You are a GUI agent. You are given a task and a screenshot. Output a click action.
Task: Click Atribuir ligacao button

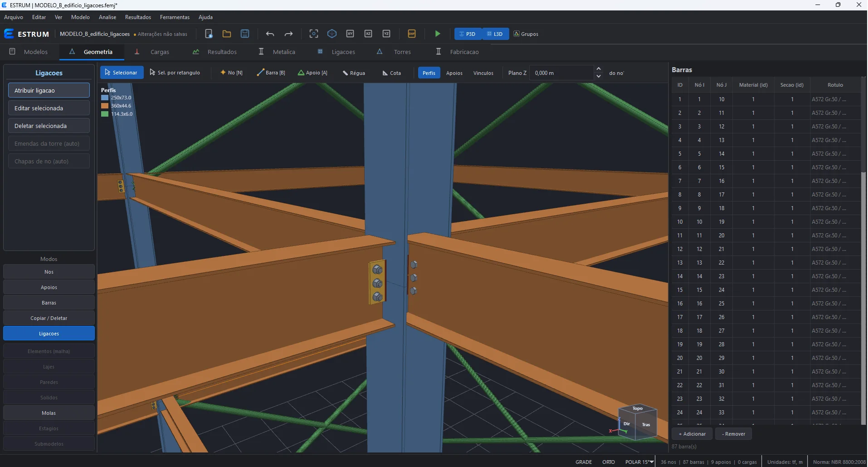(x=49, y=90)
